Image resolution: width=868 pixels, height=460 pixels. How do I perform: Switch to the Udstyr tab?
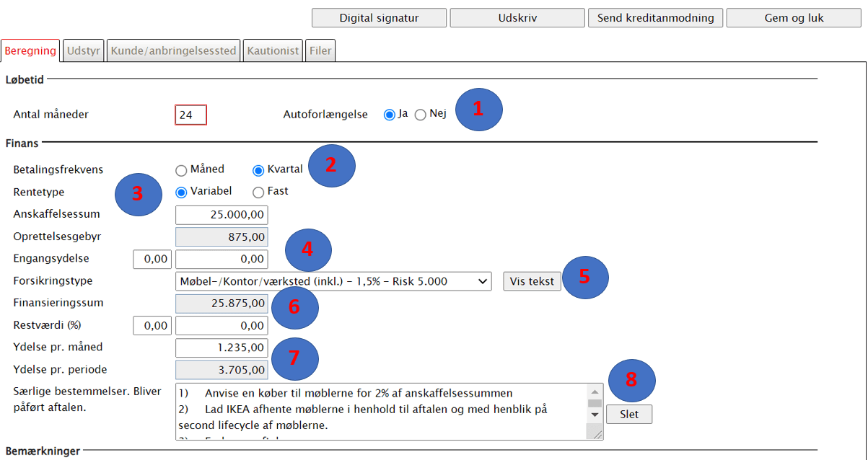84,51
